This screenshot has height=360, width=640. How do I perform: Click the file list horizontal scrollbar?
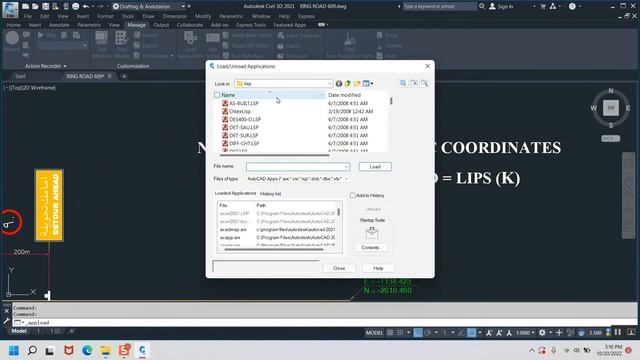(x=274, y=155)
